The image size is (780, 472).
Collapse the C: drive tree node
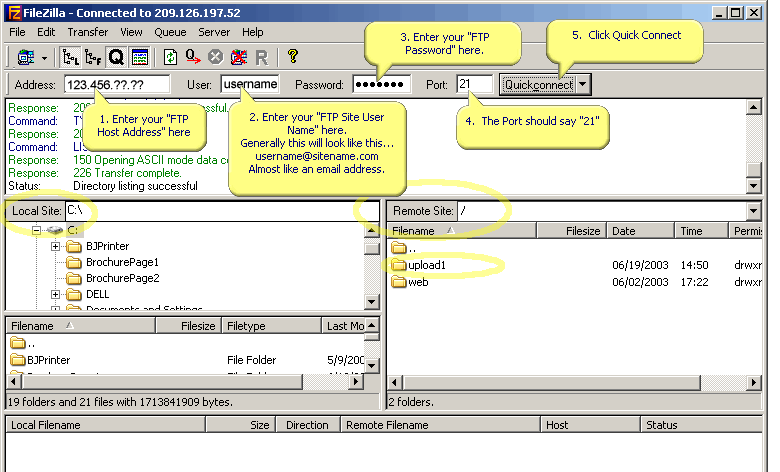tap(36, 230)
